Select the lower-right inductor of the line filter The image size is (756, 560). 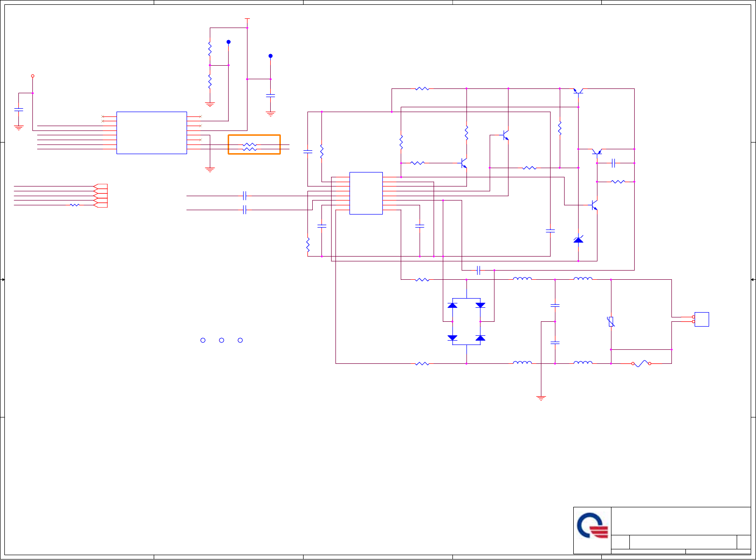click(x=583, y=362)
